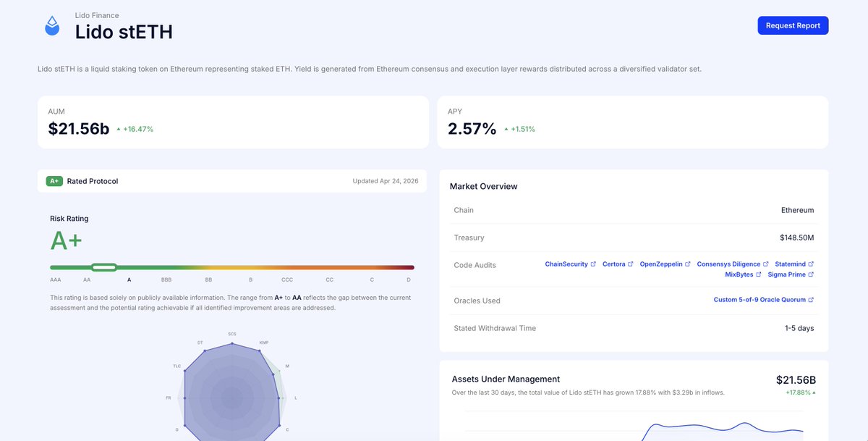
Task: Click the D label on rating scale
Action: [x=409, y=280]
